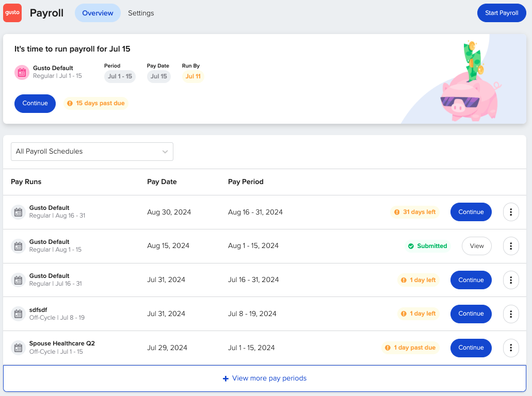The height and width of the screenshot is (396, 532).
Task: Click the calendar icon beside Jul 16 - 31 run
Action: point(18,279)
